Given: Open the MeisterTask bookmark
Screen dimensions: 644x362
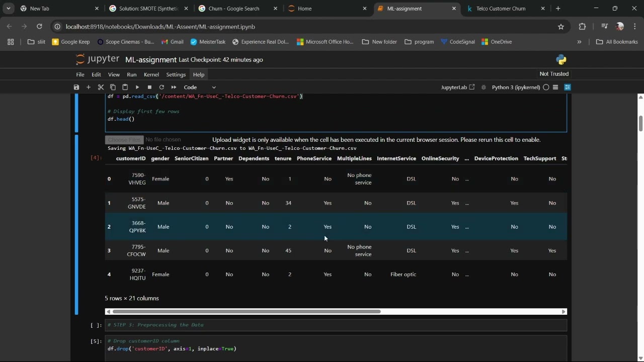Looking at the screenshot, I should pos(208,42).
